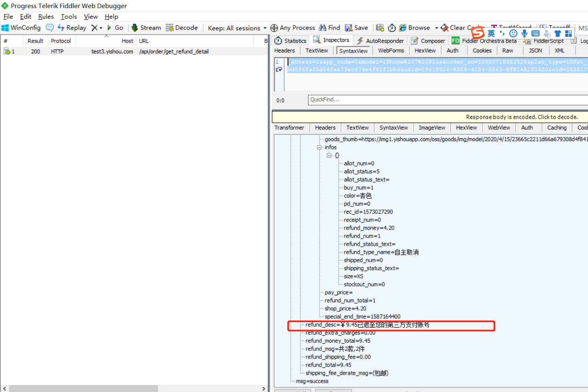Select request XML inspector tab
Screen dimensions: 588x392
coord(559,50)
